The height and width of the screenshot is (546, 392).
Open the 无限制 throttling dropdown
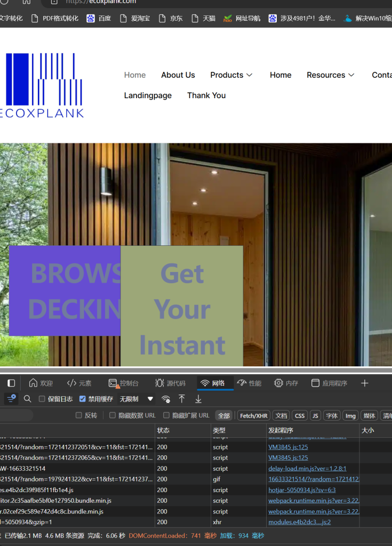point(137,399)
